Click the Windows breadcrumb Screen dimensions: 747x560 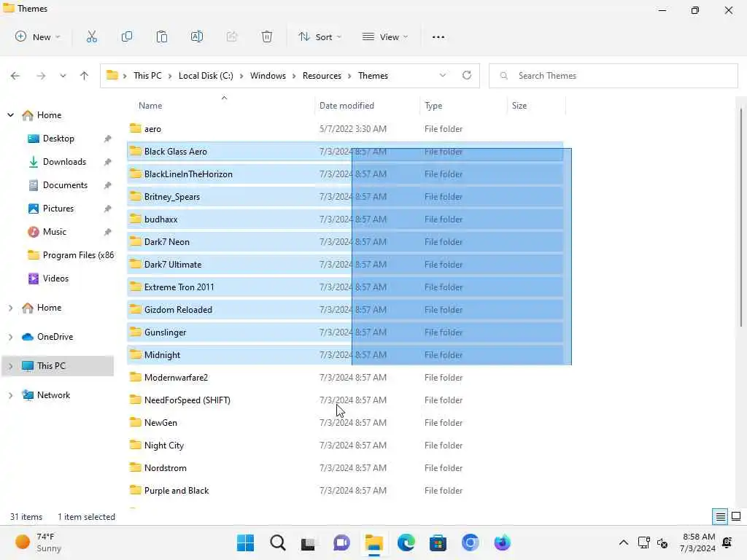tap(268, 76)
